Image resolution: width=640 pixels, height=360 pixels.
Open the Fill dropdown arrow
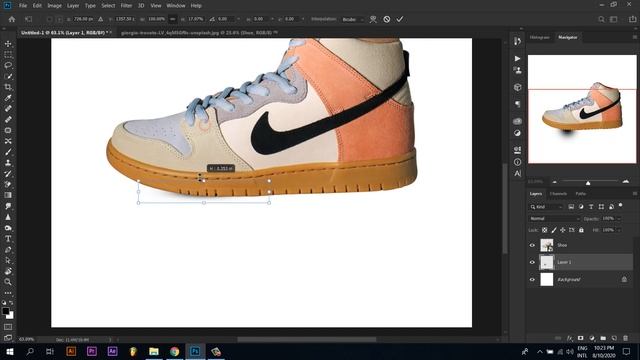click(619, 230)
